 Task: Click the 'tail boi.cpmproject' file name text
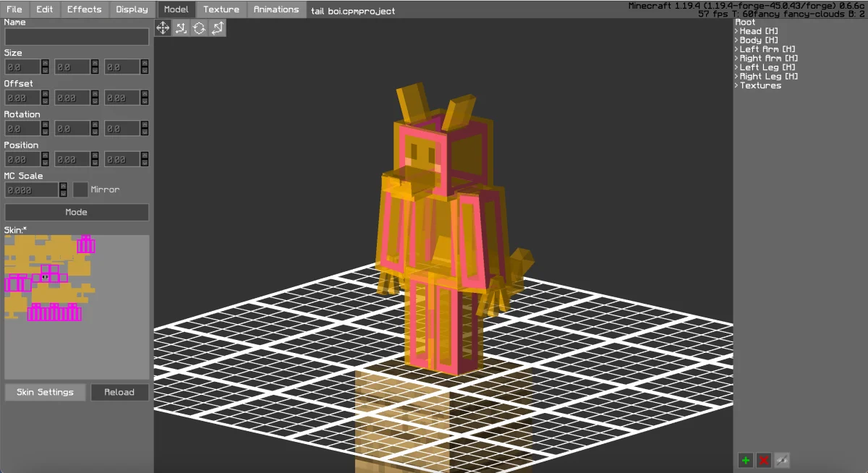point(353,11)
